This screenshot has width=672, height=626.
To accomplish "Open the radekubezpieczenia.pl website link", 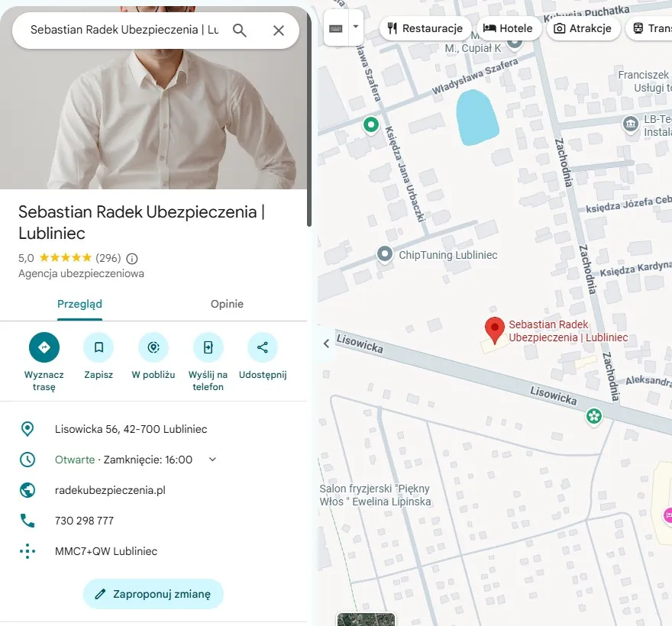I will 110,490.
